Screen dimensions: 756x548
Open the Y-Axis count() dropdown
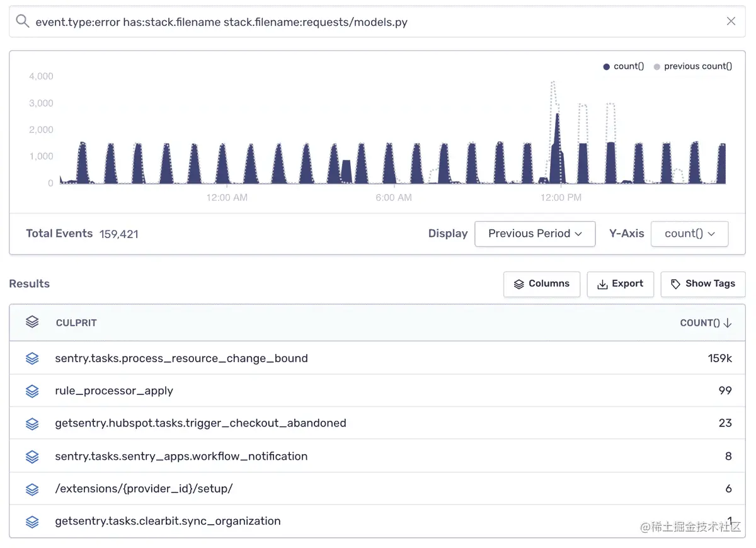point(689,234)
